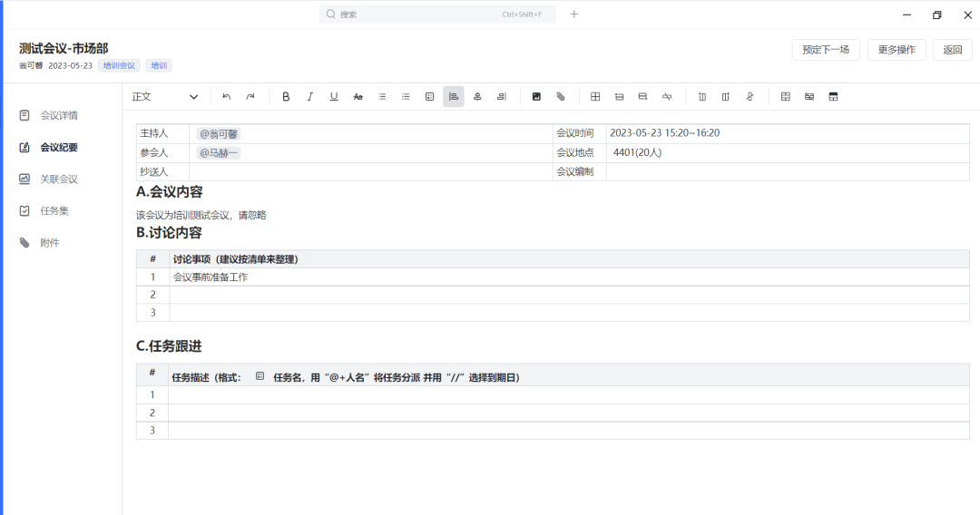The width and height of the screenshot is (980, 515).
Task: Click the paperclip attachment toolbar icon
Action: coord(561,97)
